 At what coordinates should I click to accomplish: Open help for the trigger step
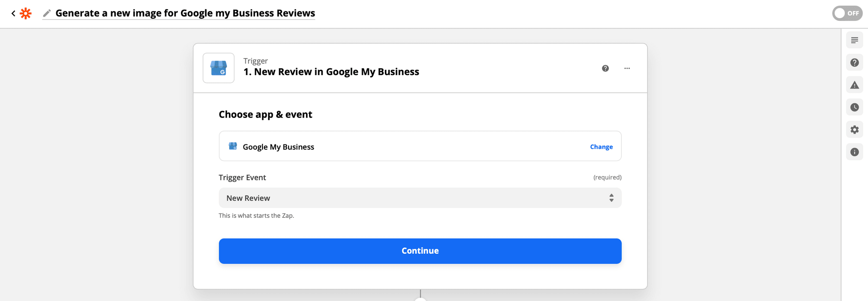point(605,68)
